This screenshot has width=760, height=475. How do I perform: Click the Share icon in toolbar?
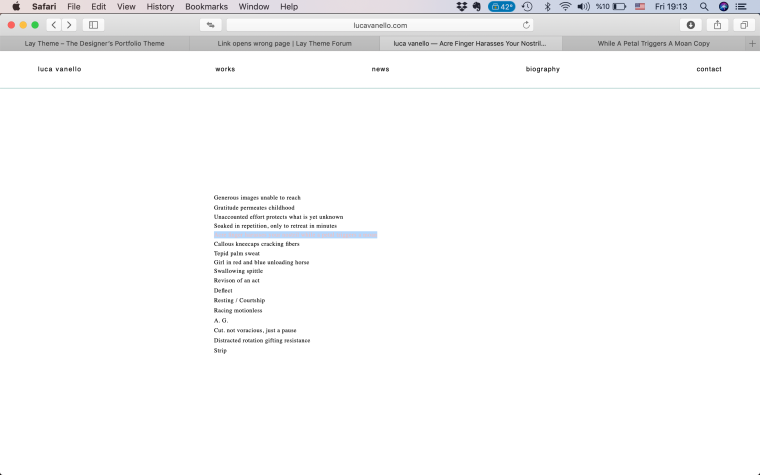[717, 25]
